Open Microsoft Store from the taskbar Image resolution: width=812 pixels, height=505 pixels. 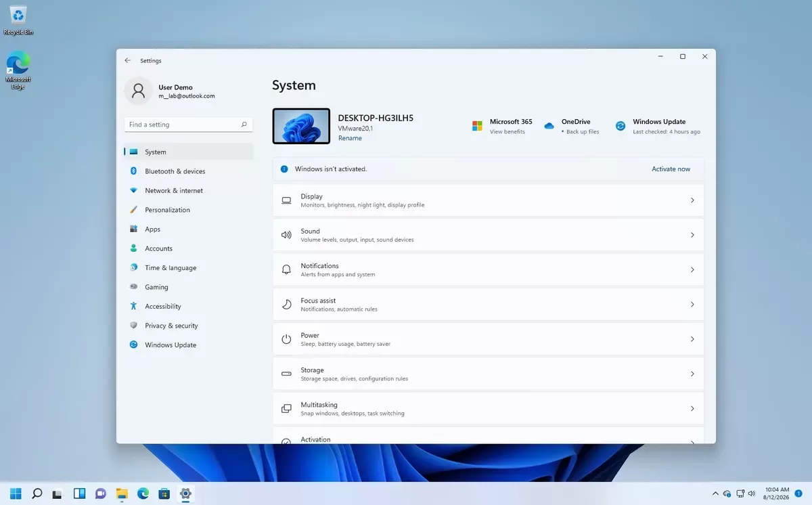click(164, 493)
